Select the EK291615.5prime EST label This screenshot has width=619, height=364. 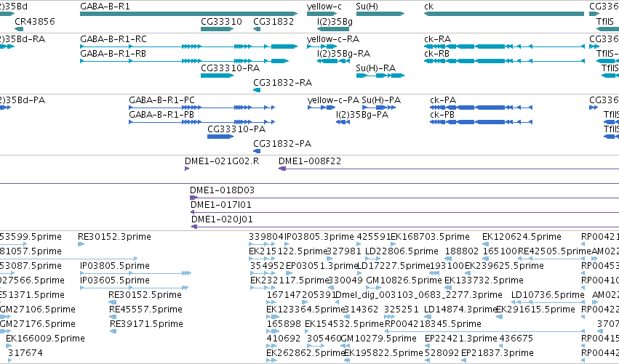pos(535,310)
